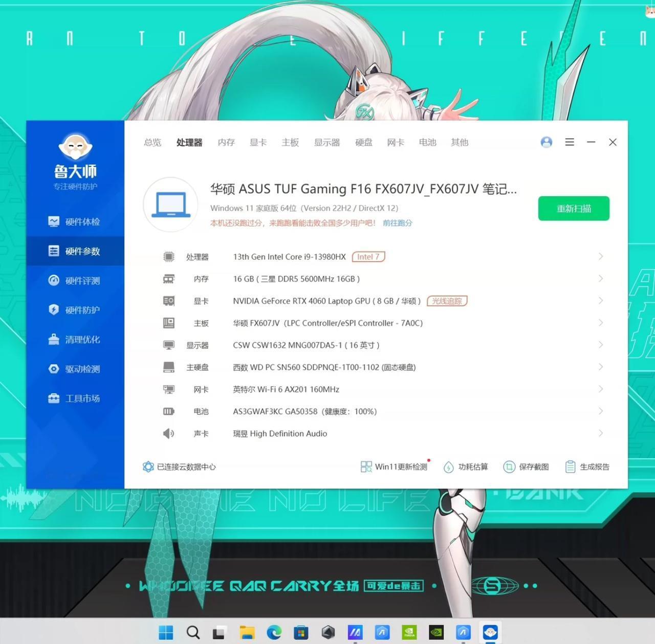This screenshot has width=655, height=644.
Task: Click 保存截图 to save screenshot
Action: coord(526,467)
